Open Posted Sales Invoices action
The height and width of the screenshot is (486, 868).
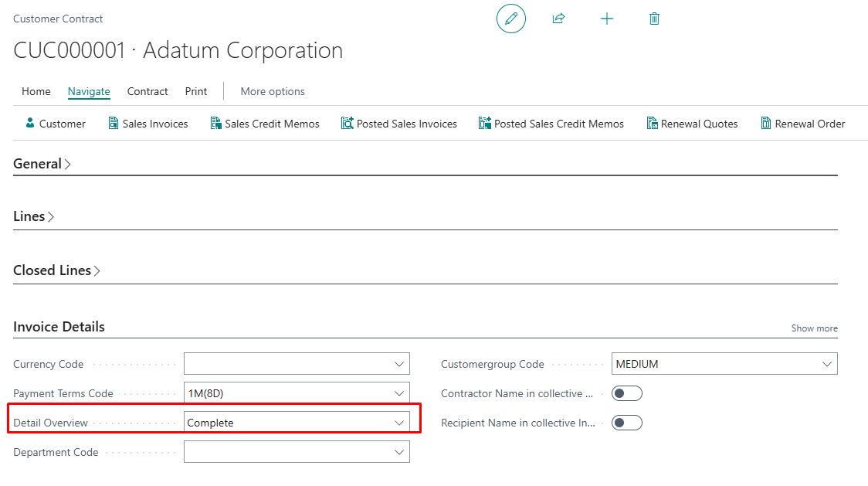pos(398,124)
